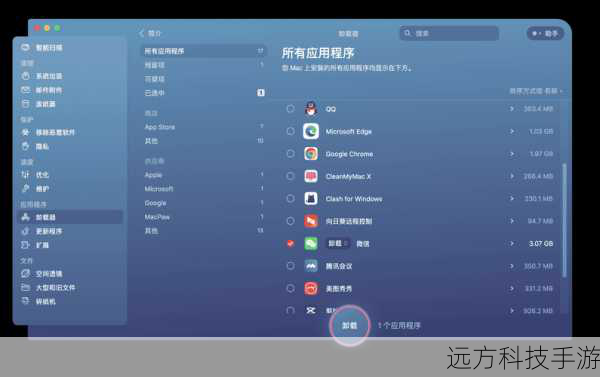Click the magnifier icon in search bar
Screen dimensions: 600x377
pos(408,33)
